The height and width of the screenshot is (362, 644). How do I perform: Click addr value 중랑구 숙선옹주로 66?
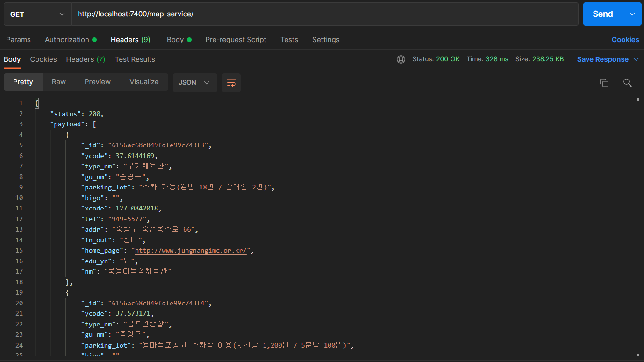(x=154, y=230)
